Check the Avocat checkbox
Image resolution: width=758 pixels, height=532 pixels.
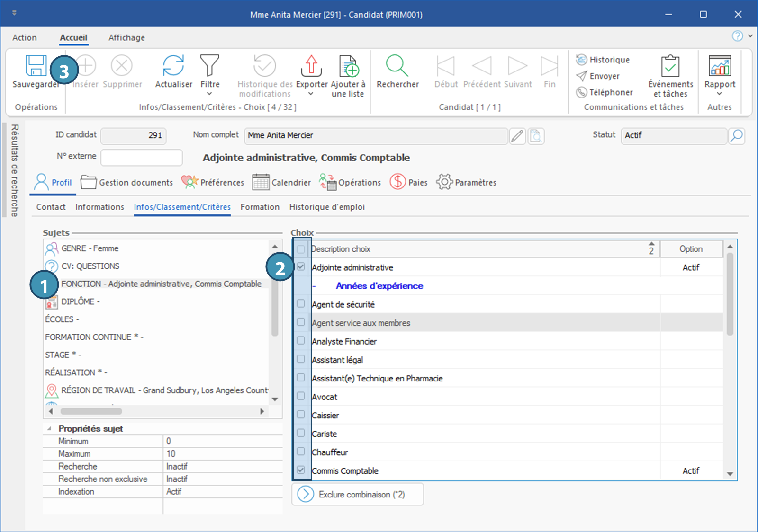pyautogui.click(x=301, y=396)
